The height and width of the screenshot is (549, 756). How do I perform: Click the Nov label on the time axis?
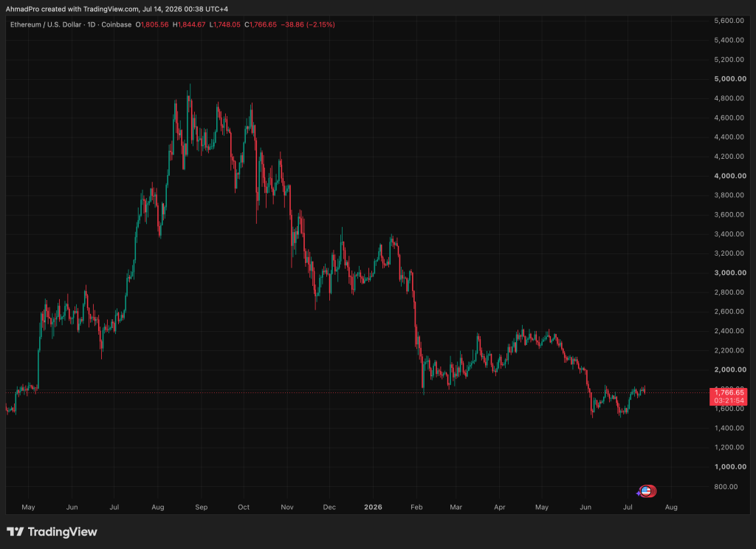pos(287,507)
